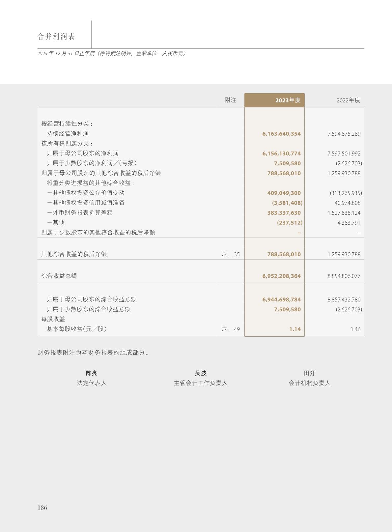Click the 综合收益总额 row label
The width and height of the screenshot is (392, 532).
click(59, 276)
